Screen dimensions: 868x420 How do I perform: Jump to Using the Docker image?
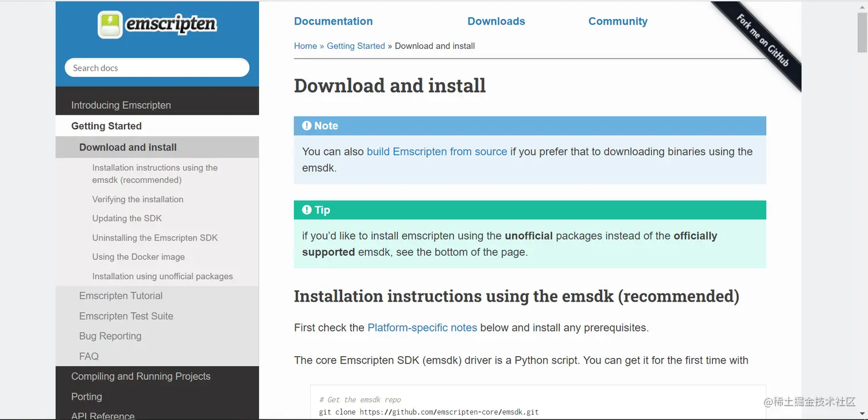[x=138, y=257]
